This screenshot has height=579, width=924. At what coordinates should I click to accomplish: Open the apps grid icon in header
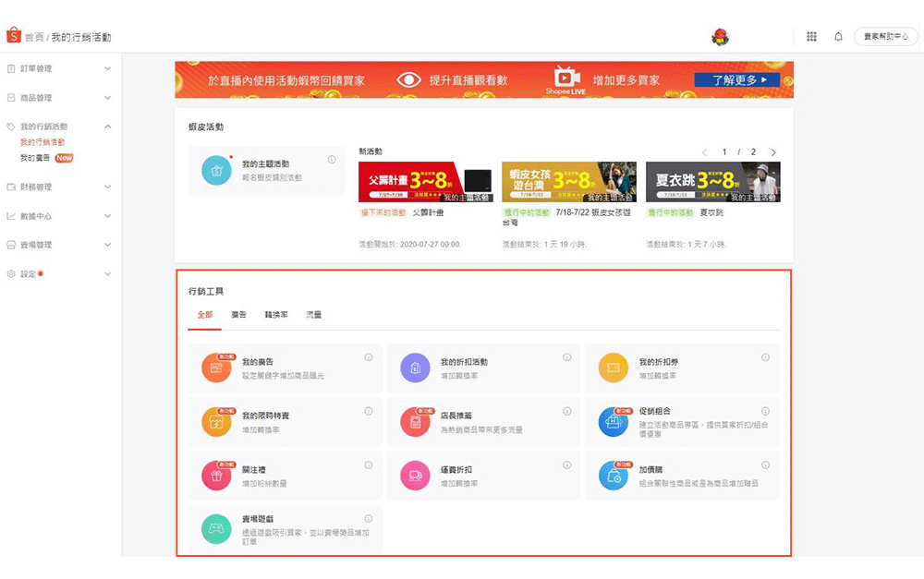tap(811, 37)
